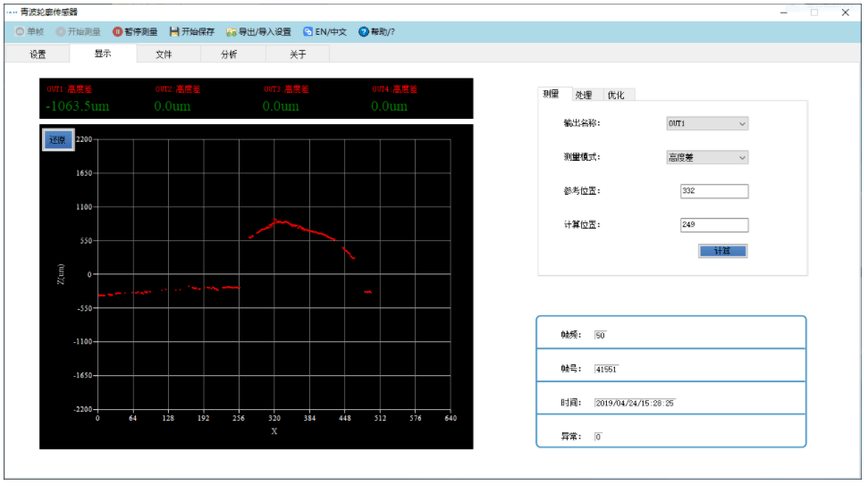
Task: Click the OUT3 reading 0.0um
Action: (x=281, y=106)
